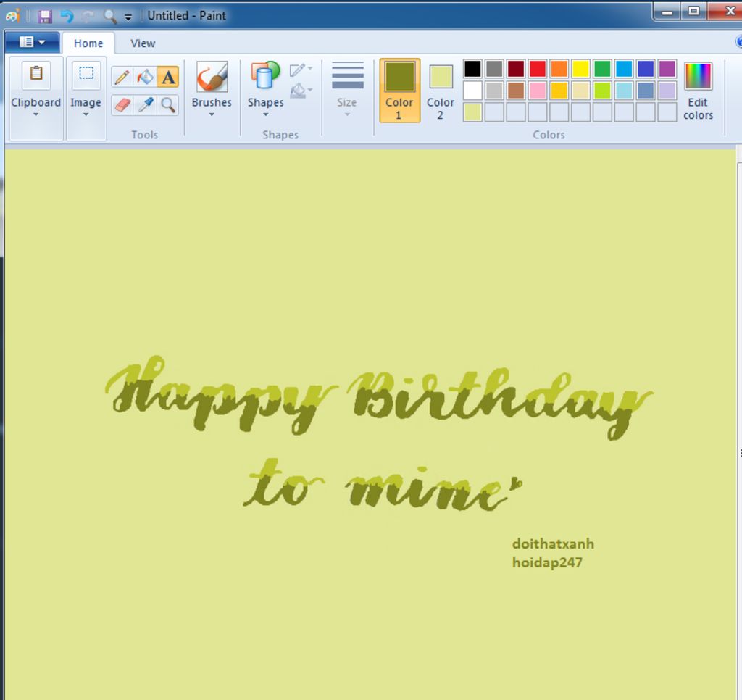The width and height of the screenshot is (742, 700).
Task: Click the Paste clipboard icon
Action: [x=36, y=75]
